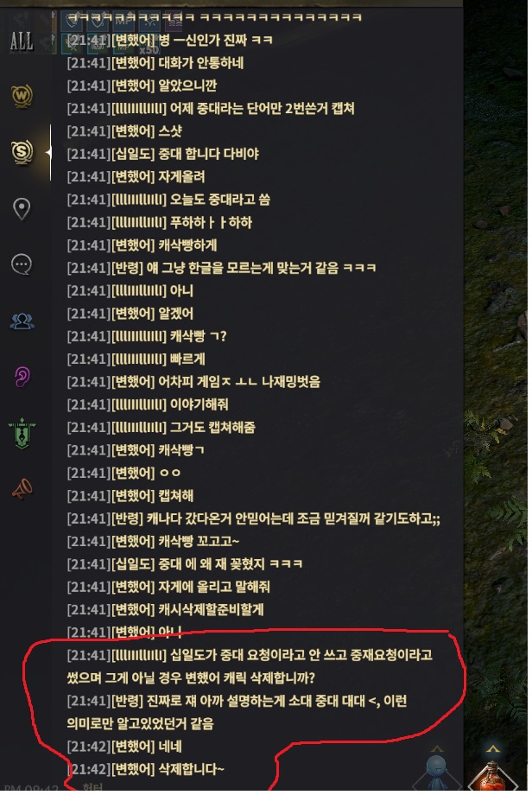
Task: Select the Server chat channel icon
Action: (22, 151)
